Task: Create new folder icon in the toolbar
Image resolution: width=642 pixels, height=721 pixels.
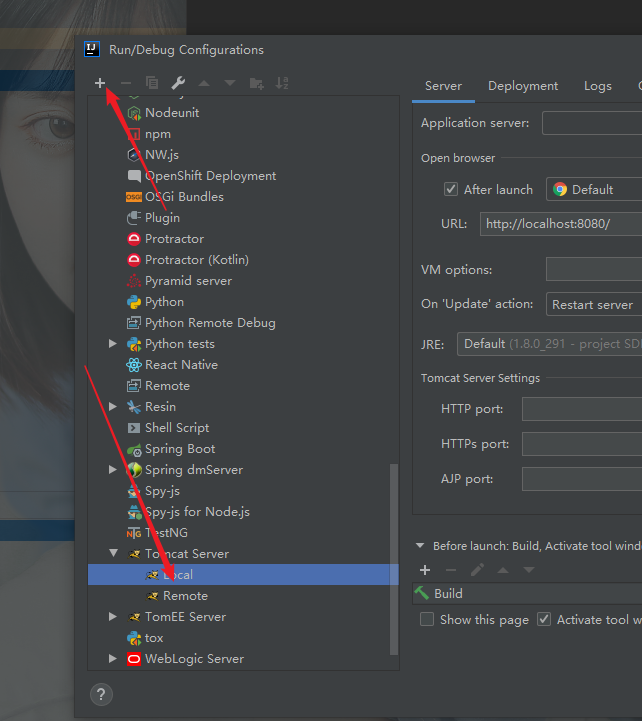Action: coord(256,83)
